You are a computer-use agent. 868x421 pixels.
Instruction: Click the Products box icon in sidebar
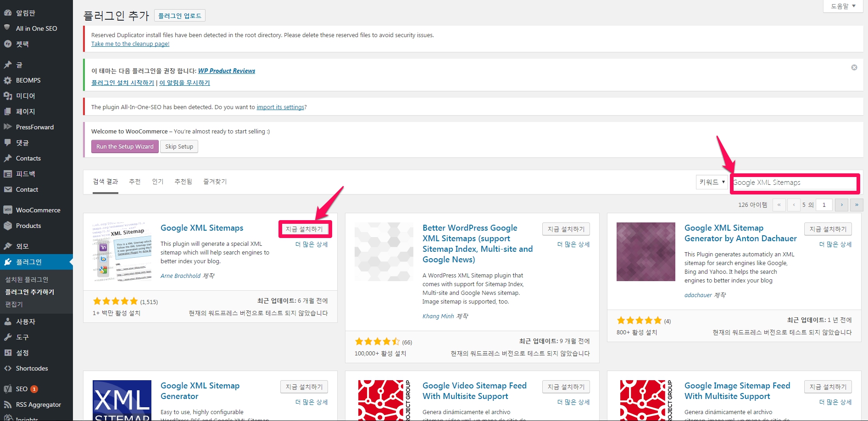pos(8,226)
